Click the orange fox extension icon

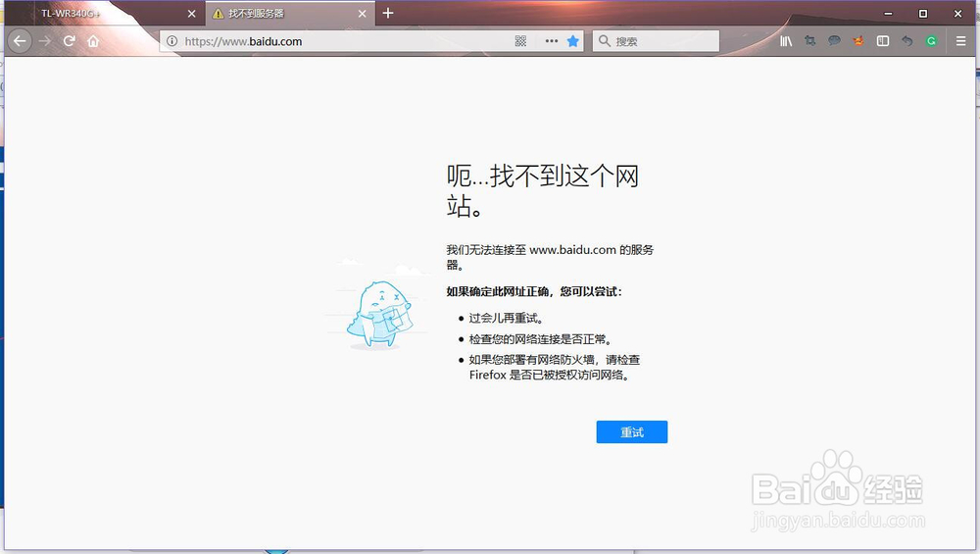pos(858,41)
